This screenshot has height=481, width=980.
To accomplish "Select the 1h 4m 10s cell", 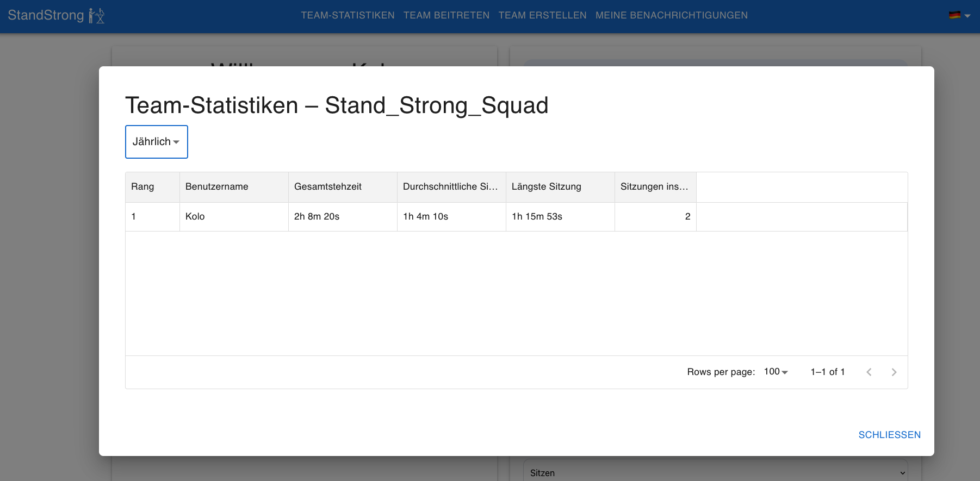I will pos(452,217).
